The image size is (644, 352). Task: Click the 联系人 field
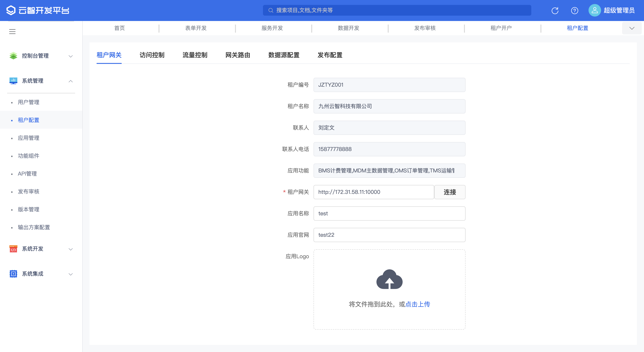coord(389,128)
